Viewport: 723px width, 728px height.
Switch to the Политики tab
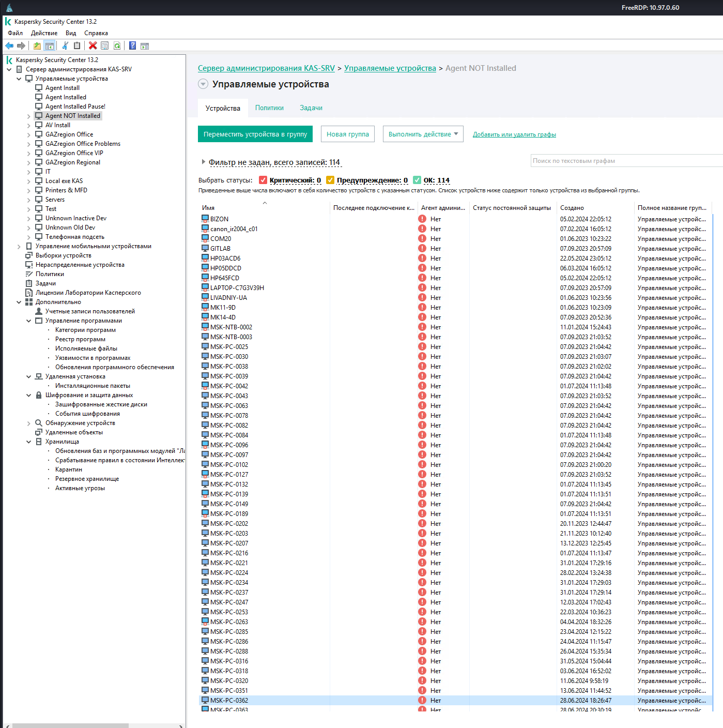point(269,108)
